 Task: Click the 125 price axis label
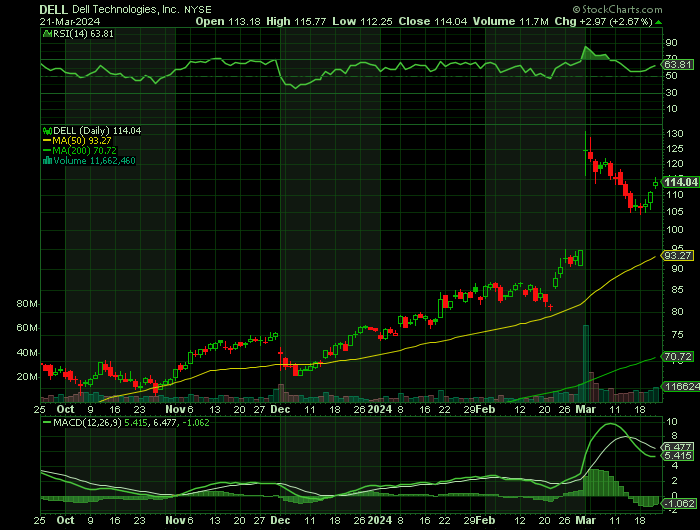675,149
